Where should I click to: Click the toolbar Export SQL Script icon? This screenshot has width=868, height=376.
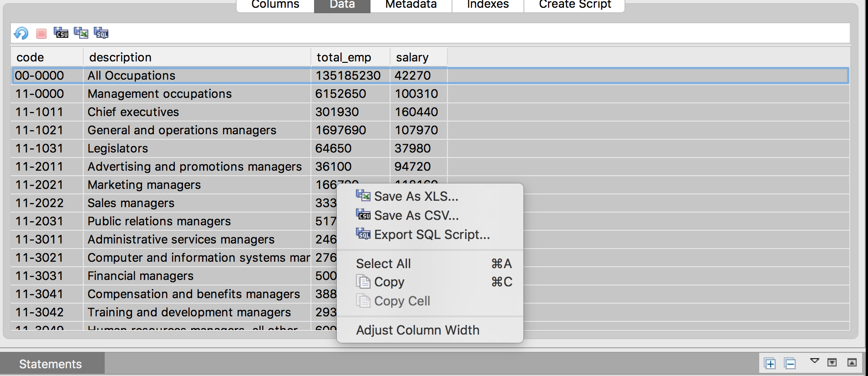[101, 33]
